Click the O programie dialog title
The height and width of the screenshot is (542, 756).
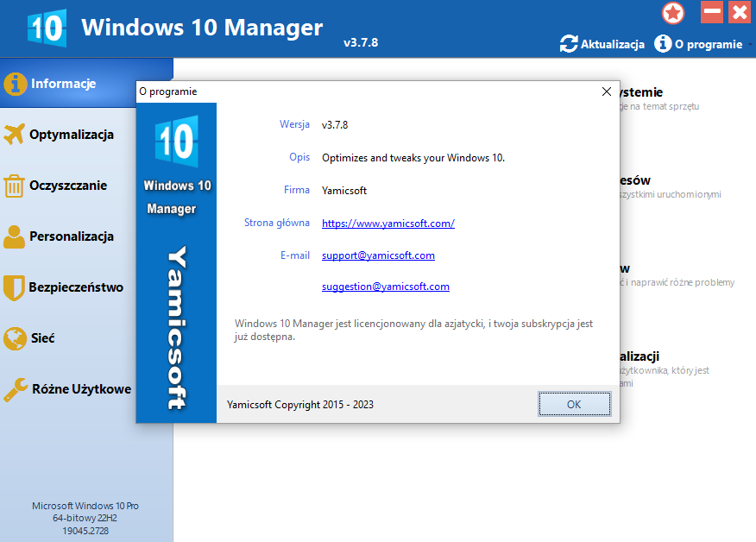point(168,91)
